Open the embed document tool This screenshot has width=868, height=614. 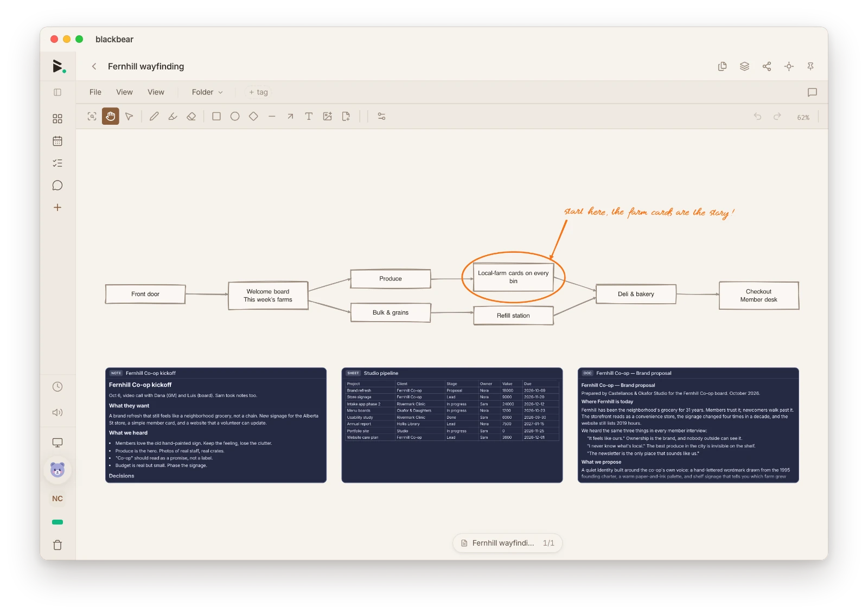pos(346,116)
